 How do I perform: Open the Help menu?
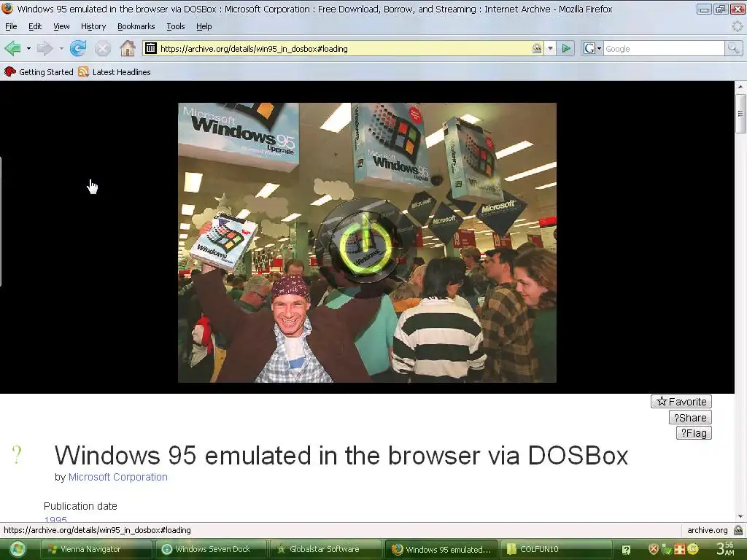[204, 26]
